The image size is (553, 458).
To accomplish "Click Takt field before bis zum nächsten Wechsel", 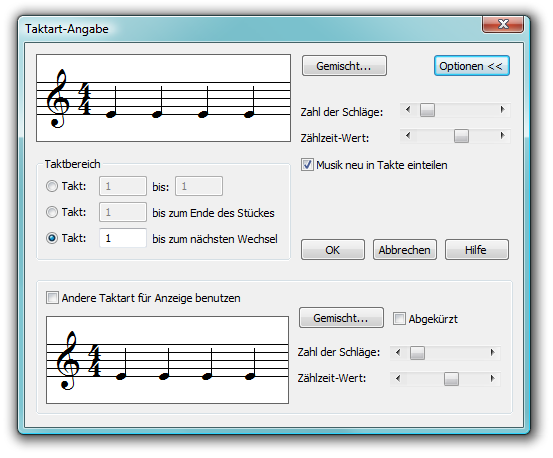I will point(123,238).
